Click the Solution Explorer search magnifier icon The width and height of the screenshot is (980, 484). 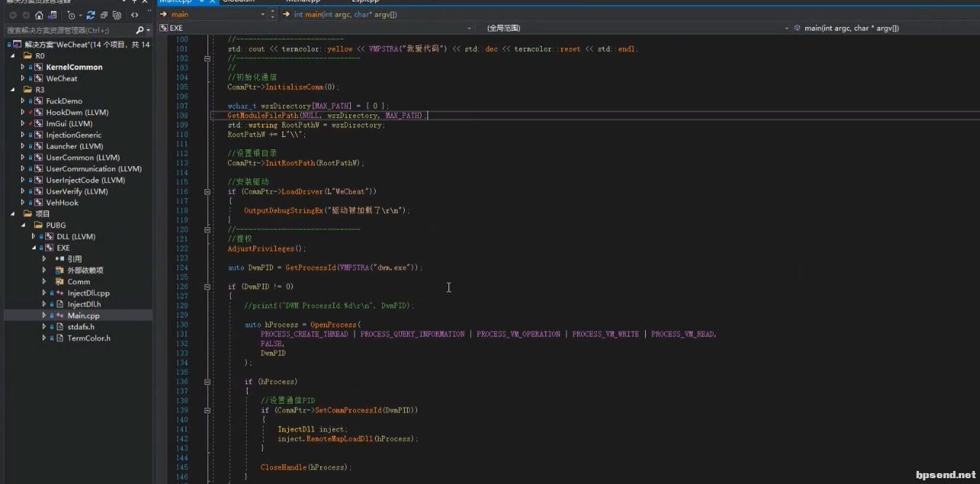tap(140, 31)
